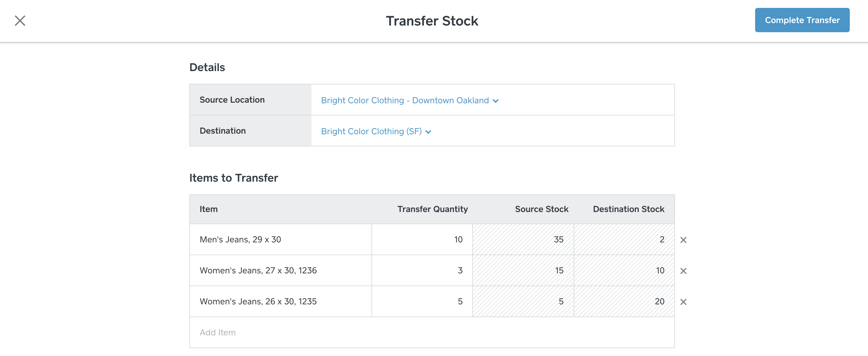Image resolution: width=868 pixels, height=356 pixels.
Task: Click source stock value 35 for Men's Jeans
Action: [558, 240]
